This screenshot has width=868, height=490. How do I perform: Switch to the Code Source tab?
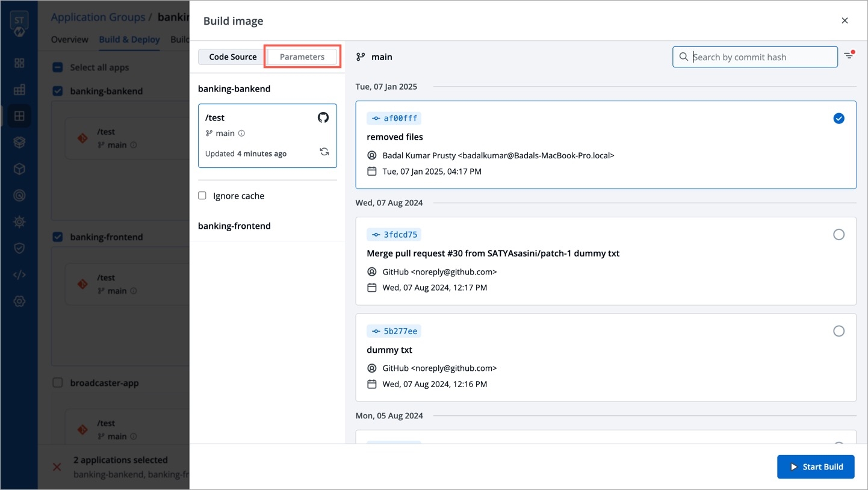[x=233, y=57]
